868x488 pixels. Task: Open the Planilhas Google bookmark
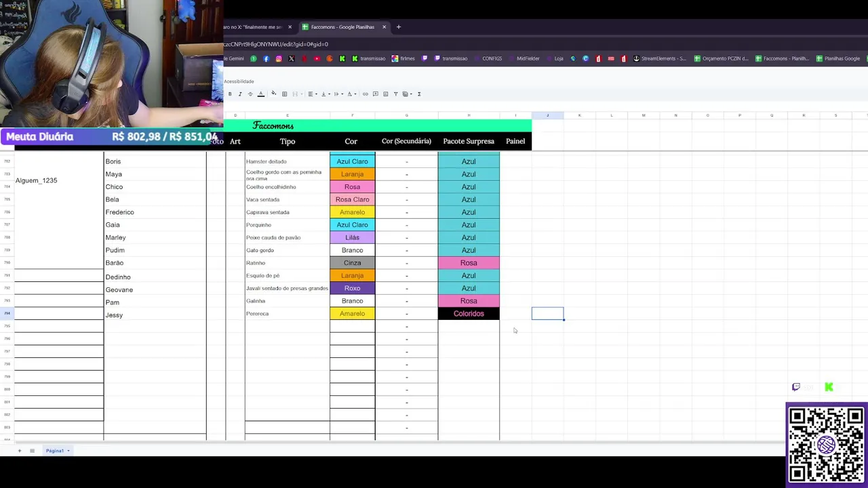click(838, 59)
